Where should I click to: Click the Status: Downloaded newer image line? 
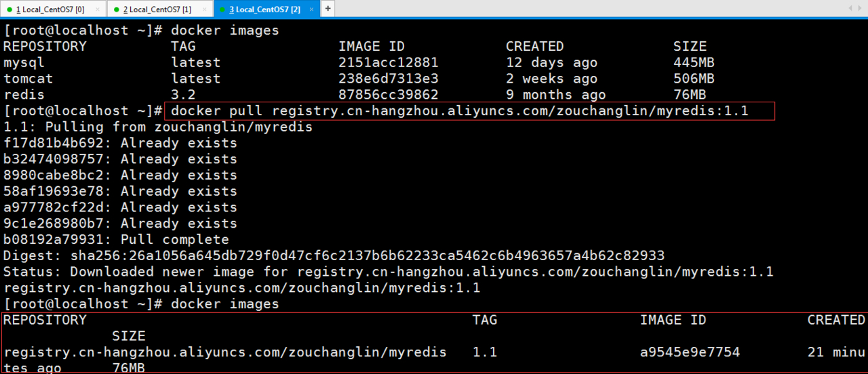tap(388, 272)
